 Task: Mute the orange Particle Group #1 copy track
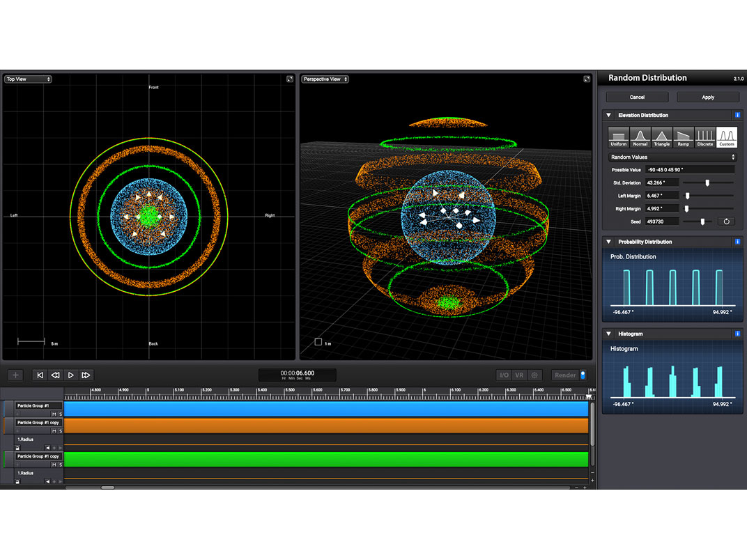54,431
